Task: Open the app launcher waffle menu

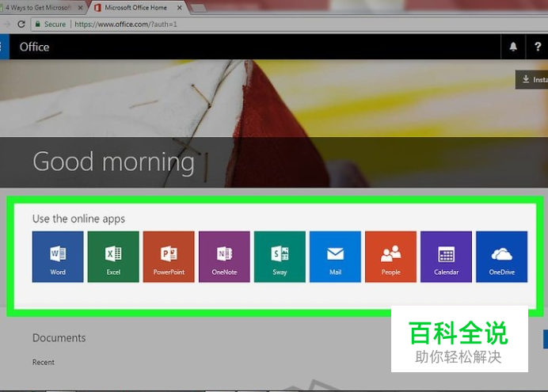Action: tap(3, 47)
